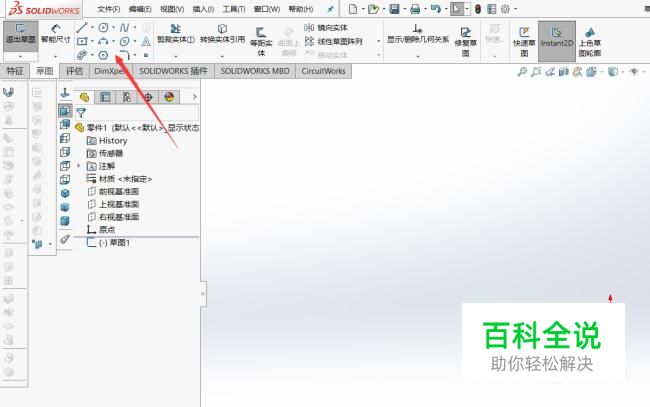Select the sketch Text (A) tool

point(146,41)
